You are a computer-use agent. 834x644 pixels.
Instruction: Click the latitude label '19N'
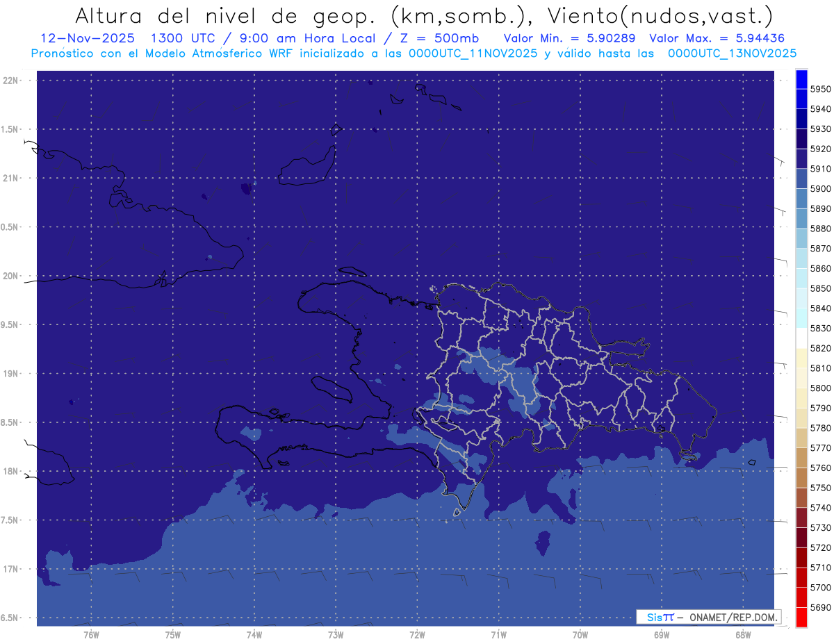(x=10, y=374)
